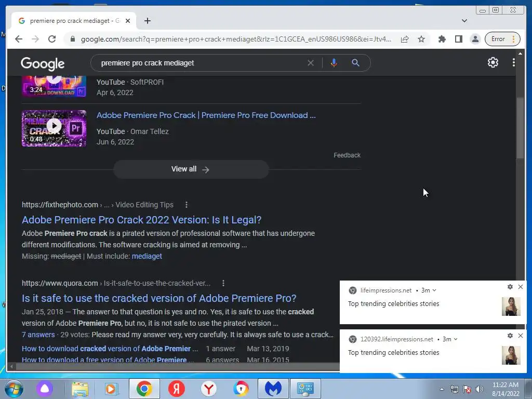Expand the lifeimpressions.net notification chevron
The height and width of the screenshot is (399, 532).
point(434,290)
